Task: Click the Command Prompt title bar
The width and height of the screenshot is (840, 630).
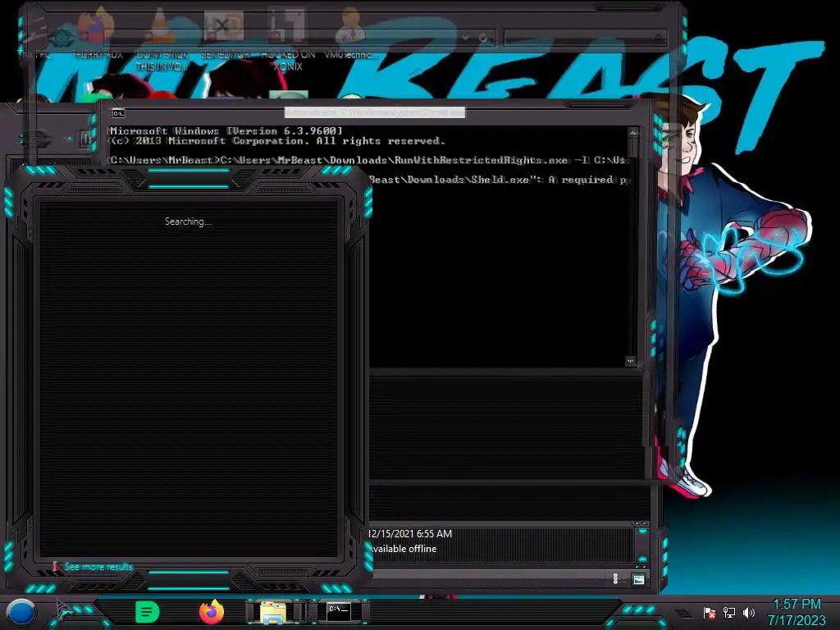Action: (375, 112)
